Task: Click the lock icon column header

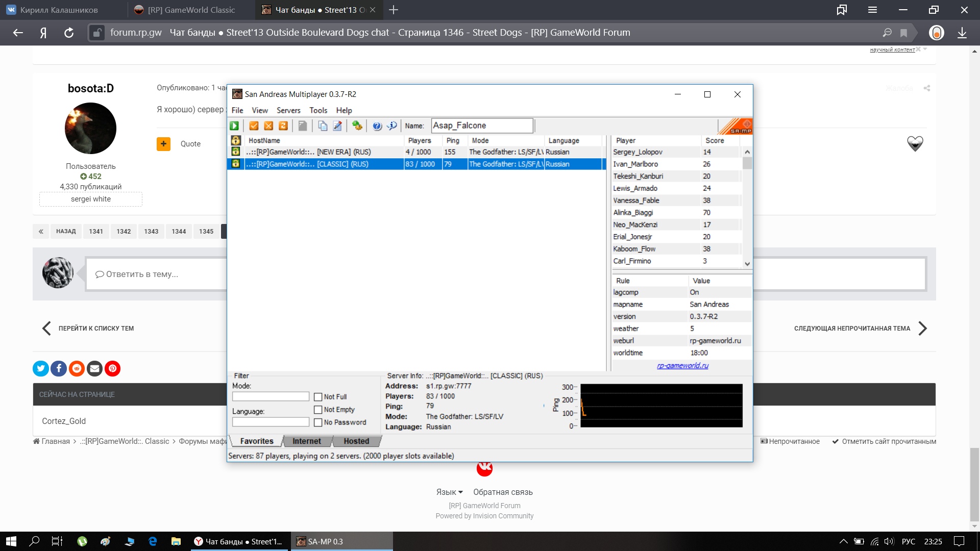Action: click(x=236, y=140)
